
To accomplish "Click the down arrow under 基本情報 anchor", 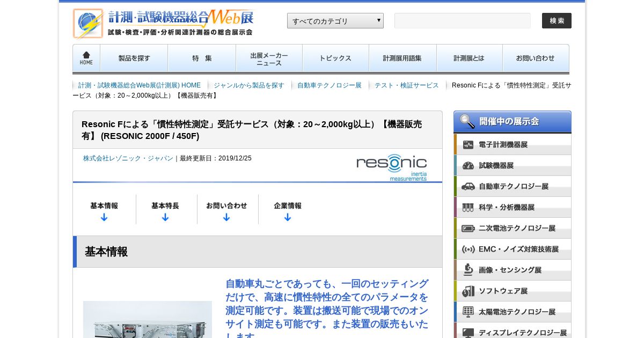I will tap(104, 217).
